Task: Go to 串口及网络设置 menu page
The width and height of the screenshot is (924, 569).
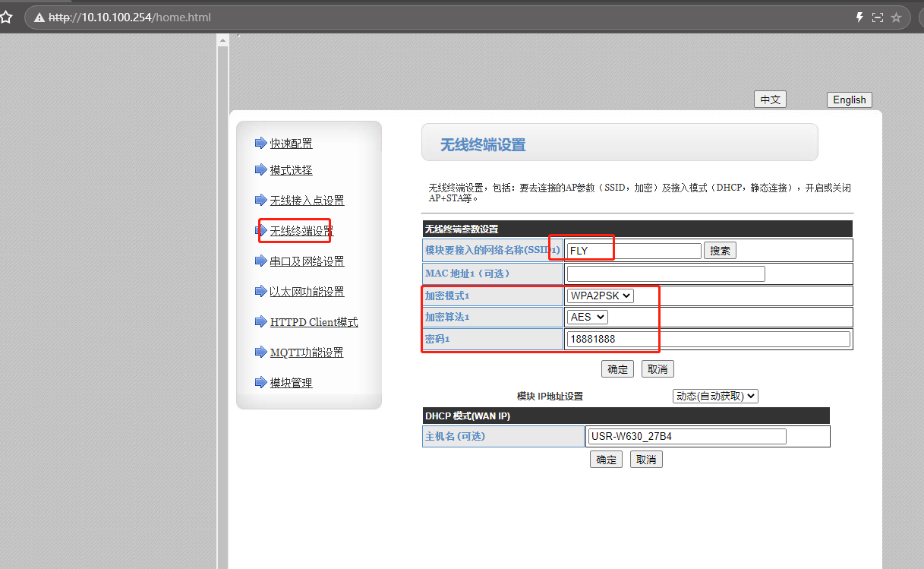Action: point(307,261)
